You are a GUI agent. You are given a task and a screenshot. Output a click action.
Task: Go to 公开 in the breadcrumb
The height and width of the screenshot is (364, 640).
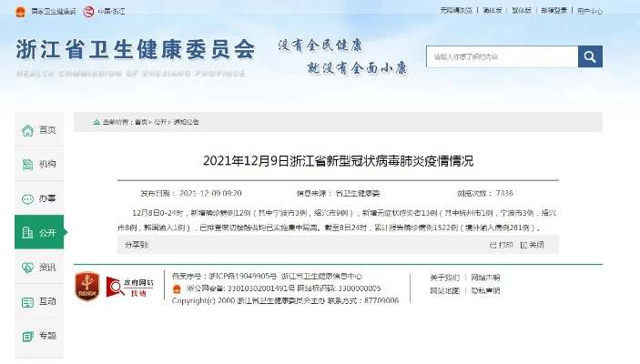[x=160, y=122]
